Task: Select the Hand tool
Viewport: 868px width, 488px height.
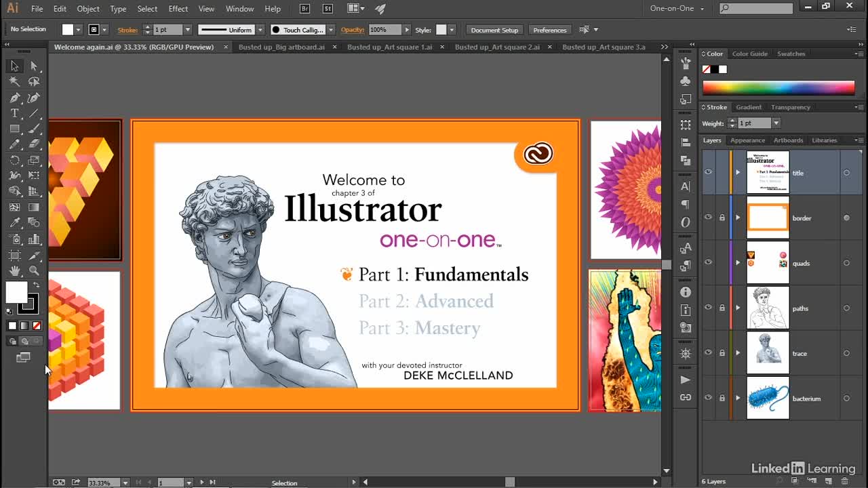Action: tap(14, 271)
